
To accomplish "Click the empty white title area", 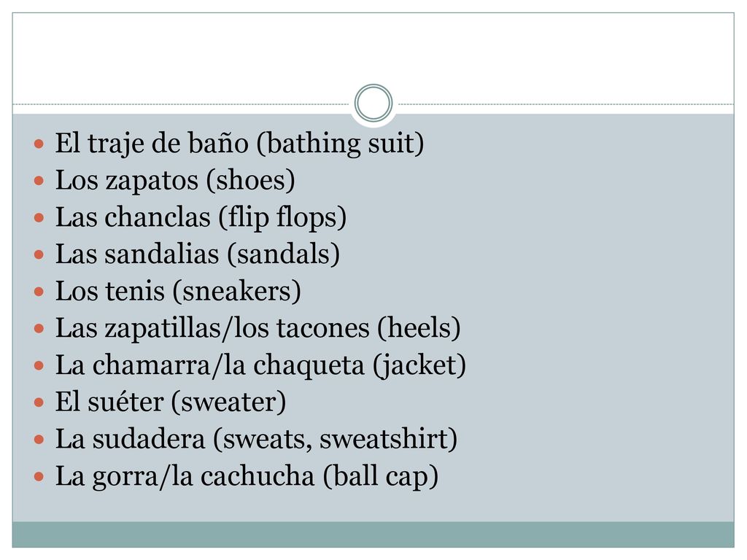I will 373,52.
